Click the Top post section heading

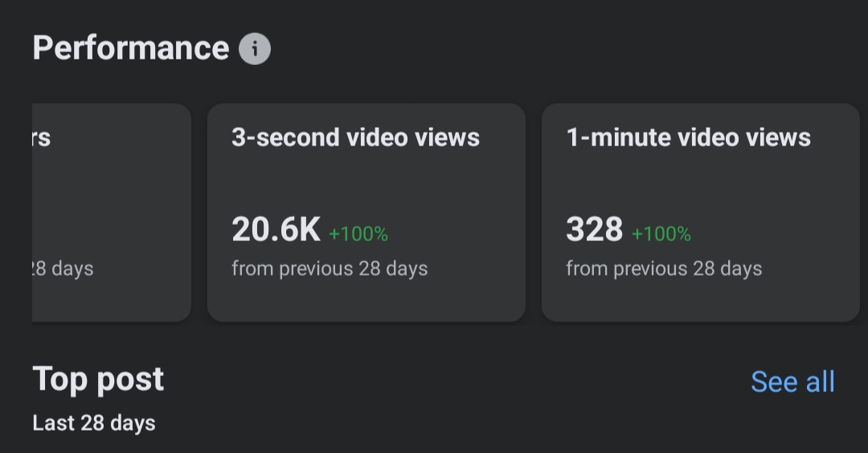point(98,379)
